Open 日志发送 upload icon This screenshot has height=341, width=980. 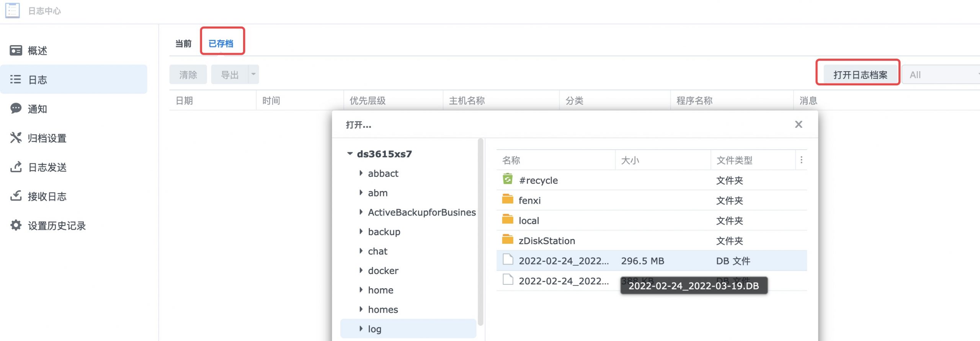click(16, 167)
